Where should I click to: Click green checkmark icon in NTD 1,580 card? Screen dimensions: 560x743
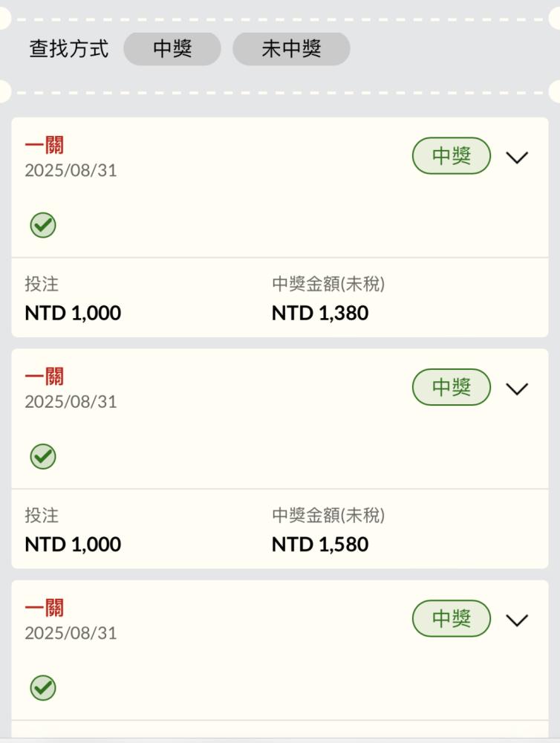point(43,456)
